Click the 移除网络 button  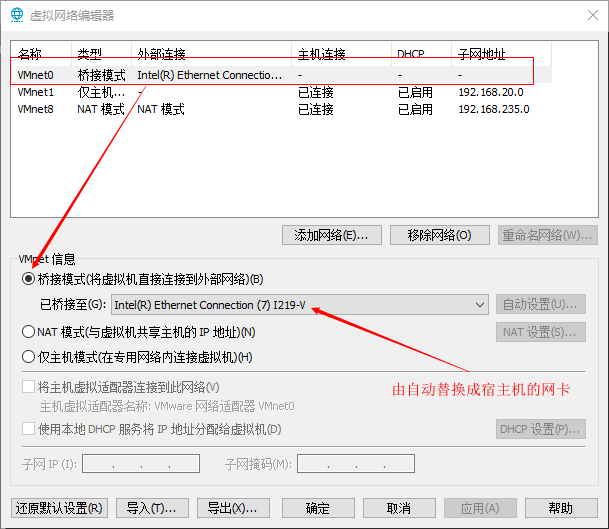click(x=439, y=235)
